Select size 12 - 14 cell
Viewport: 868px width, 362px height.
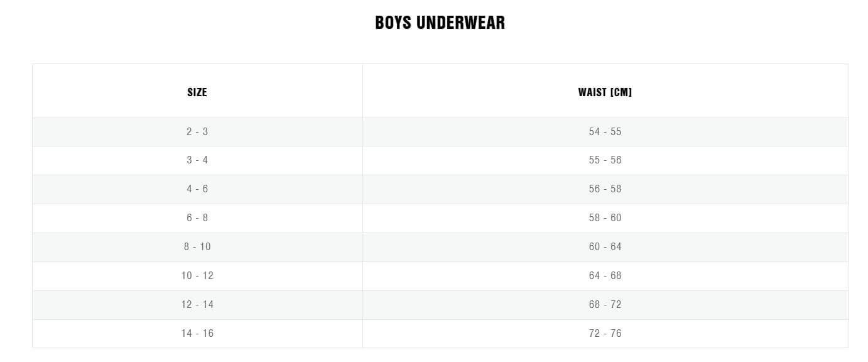pos(197,305)
